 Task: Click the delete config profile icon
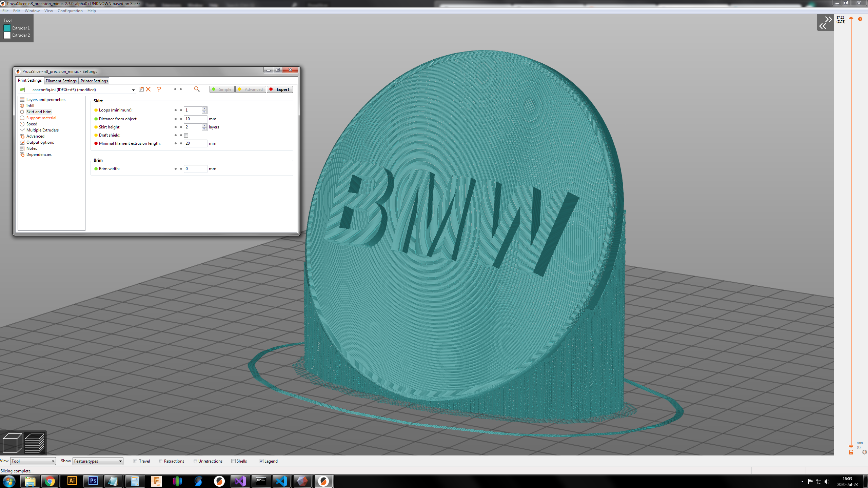[x=147, y=89]
